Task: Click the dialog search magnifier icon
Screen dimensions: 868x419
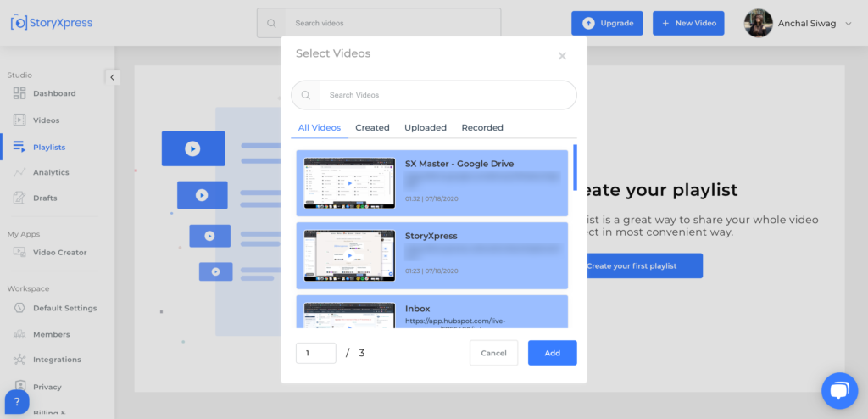Action: tap(305, 95)
